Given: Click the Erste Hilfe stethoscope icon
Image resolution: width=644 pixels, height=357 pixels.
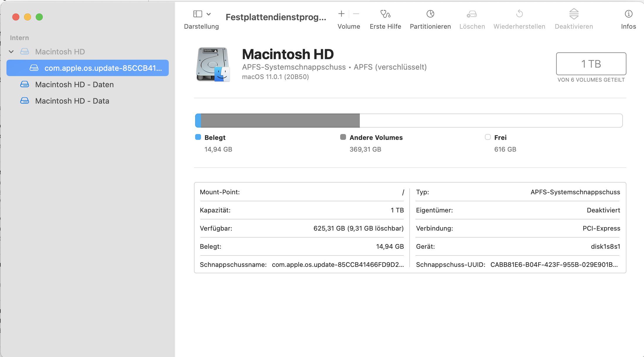Looking at the screenshot, I should (385, 14).
